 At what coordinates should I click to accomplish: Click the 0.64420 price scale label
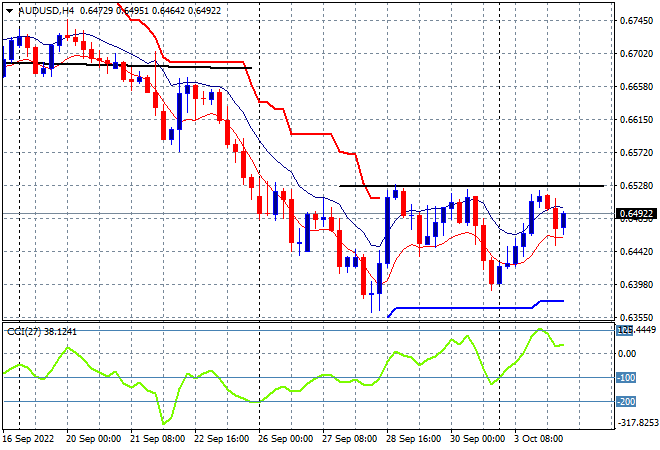point(636,252)
